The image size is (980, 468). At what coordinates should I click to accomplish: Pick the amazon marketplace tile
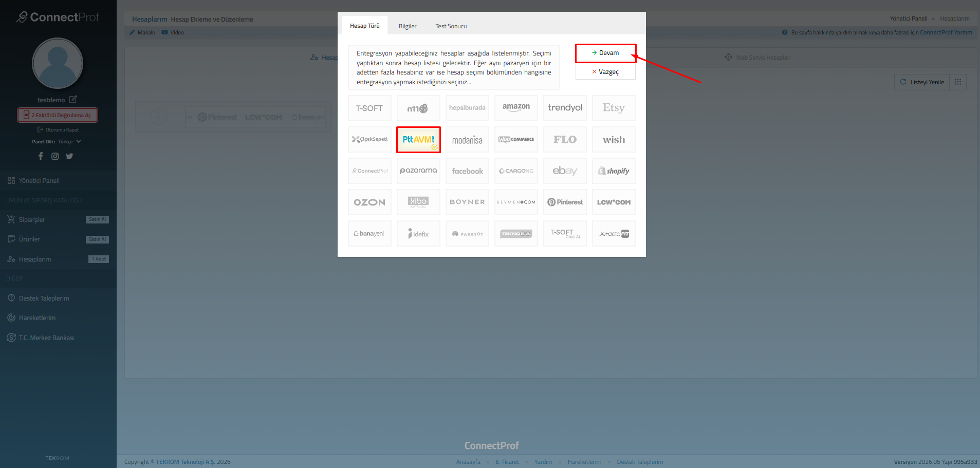tap(516, 108)
